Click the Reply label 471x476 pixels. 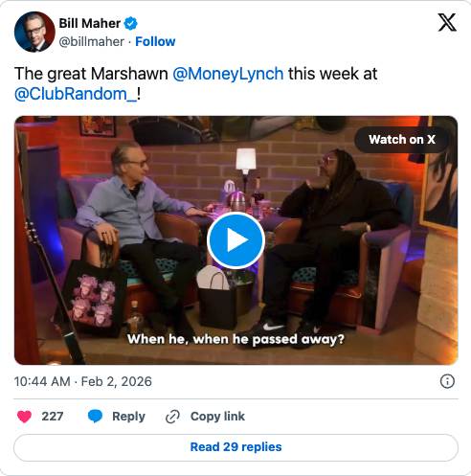128,417
